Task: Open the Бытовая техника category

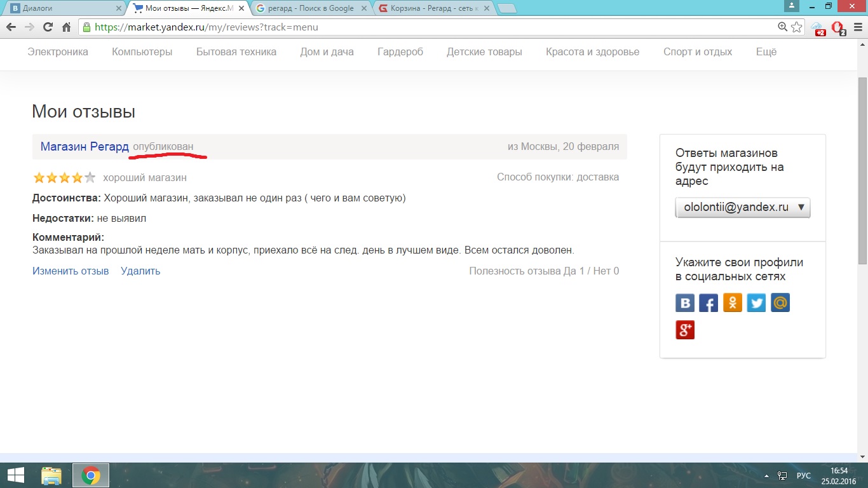Action: (x=236, y=52)
